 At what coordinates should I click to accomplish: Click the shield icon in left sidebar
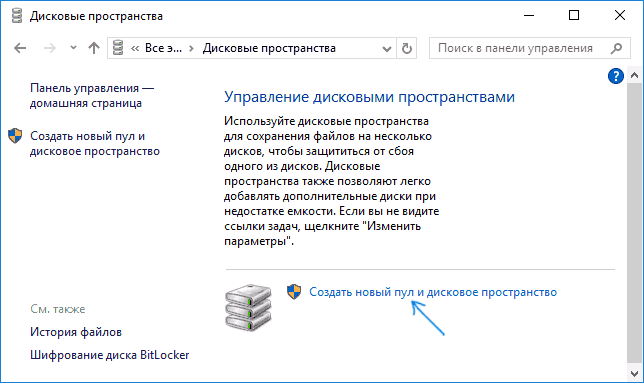[15, 136]
